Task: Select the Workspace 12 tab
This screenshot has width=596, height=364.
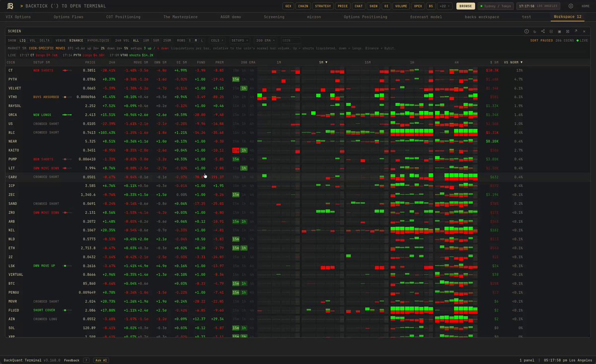Action: (568, 17)
